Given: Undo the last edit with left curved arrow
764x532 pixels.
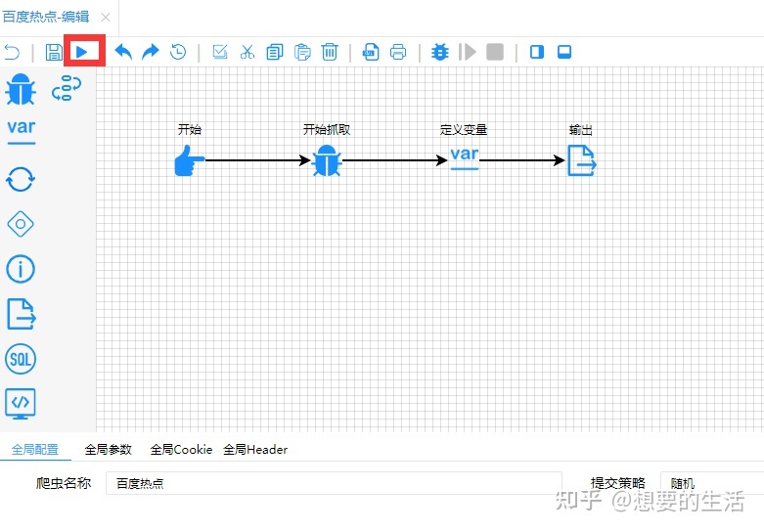Looking at the screenshot, I should (123, 51).
